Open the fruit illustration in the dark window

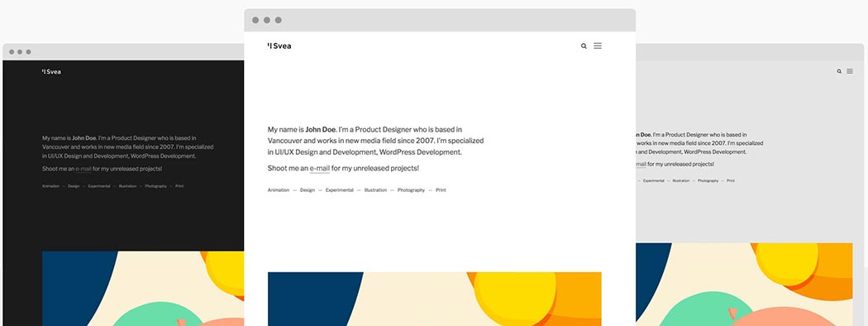click(x=143, y=288)
